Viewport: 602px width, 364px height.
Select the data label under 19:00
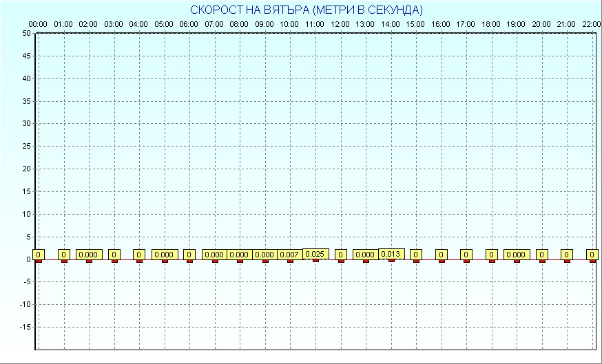coord(517,255)
